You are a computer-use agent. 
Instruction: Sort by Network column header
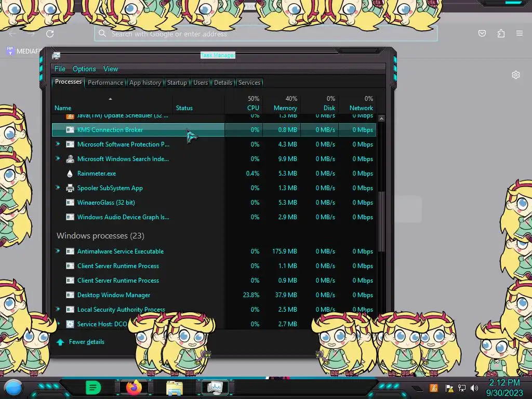point(357,103)
